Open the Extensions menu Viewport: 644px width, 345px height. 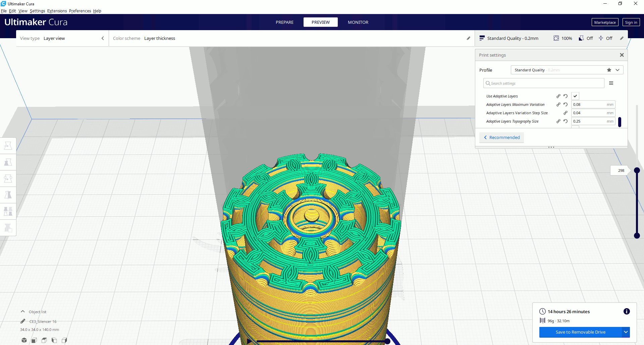(57, 11)
